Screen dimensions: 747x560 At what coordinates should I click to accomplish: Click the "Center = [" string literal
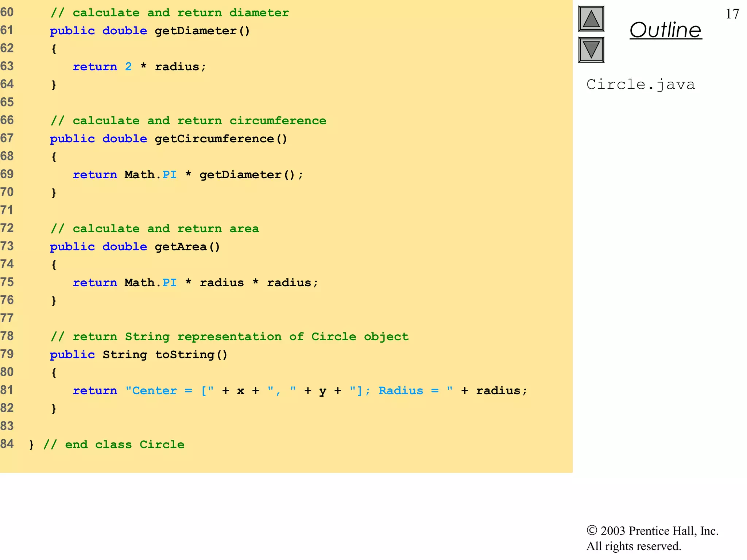[x=170, y=390]
